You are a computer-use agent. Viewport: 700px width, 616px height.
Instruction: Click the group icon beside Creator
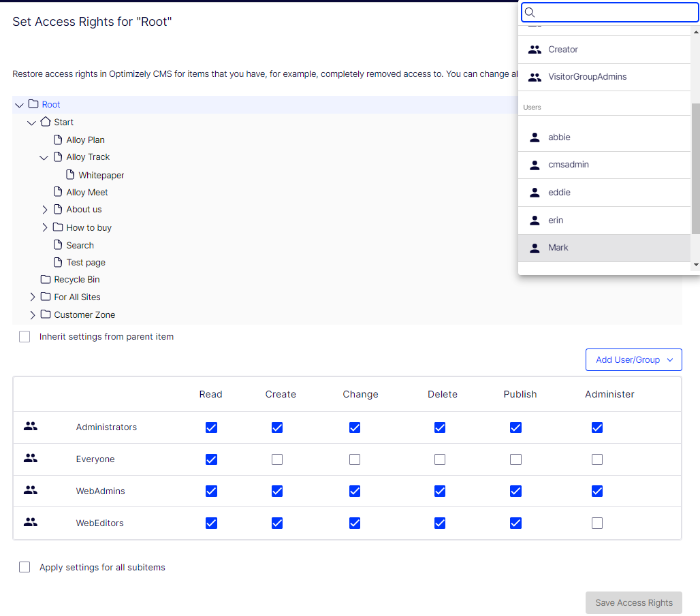(x=535, y=49)
